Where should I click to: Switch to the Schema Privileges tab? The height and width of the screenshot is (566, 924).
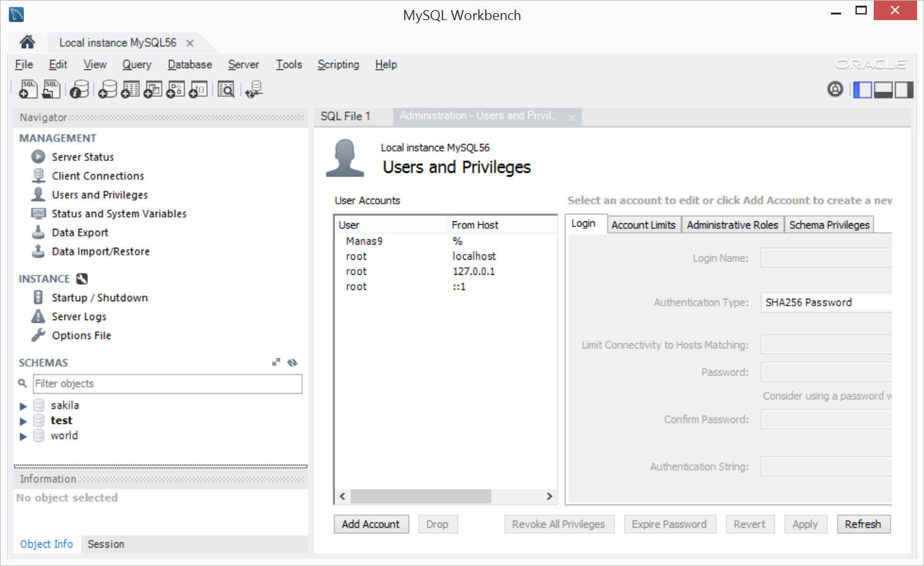tap(829, 225)
